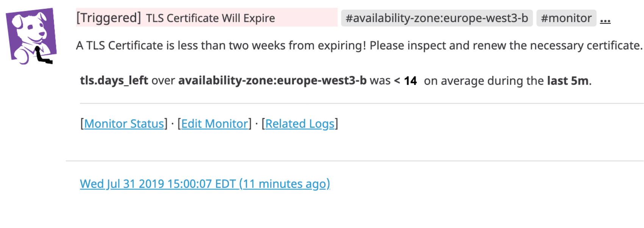Click the availability-zone:europe-west3-b scope text
The height and width of the screenshot is (228, 644).
[273, 80]
